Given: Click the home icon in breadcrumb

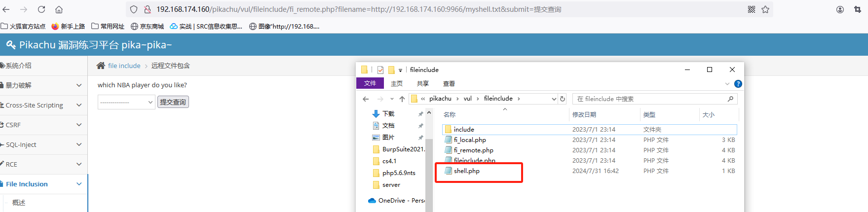Looking at the screenshot, I should pos(101,66).
